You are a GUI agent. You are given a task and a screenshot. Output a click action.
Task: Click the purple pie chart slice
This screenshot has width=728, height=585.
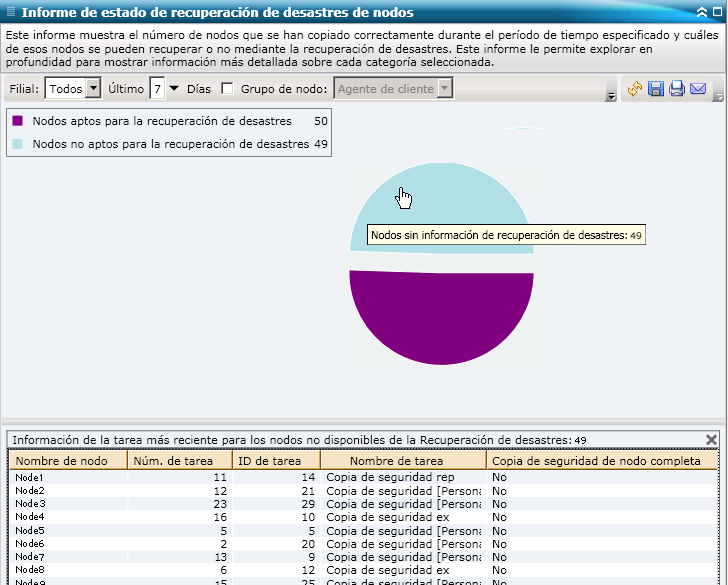tap(442, 315)
